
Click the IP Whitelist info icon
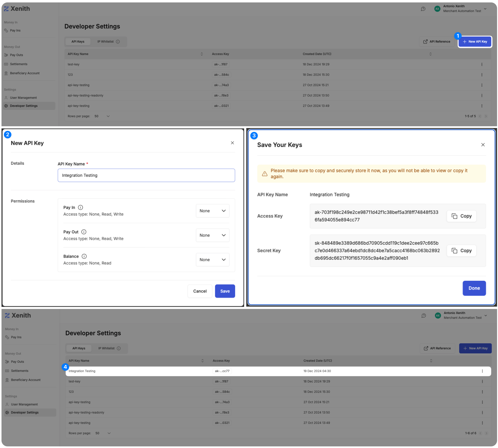coord(118,42)
